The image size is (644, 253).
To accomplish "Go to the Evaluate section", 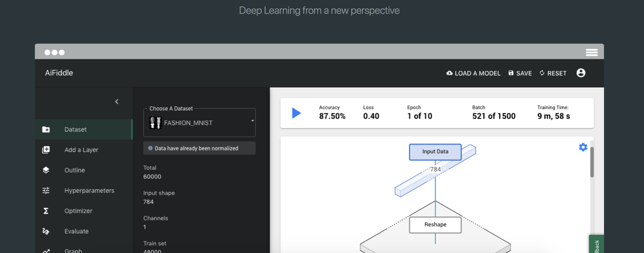I will (x=76, y=231).
